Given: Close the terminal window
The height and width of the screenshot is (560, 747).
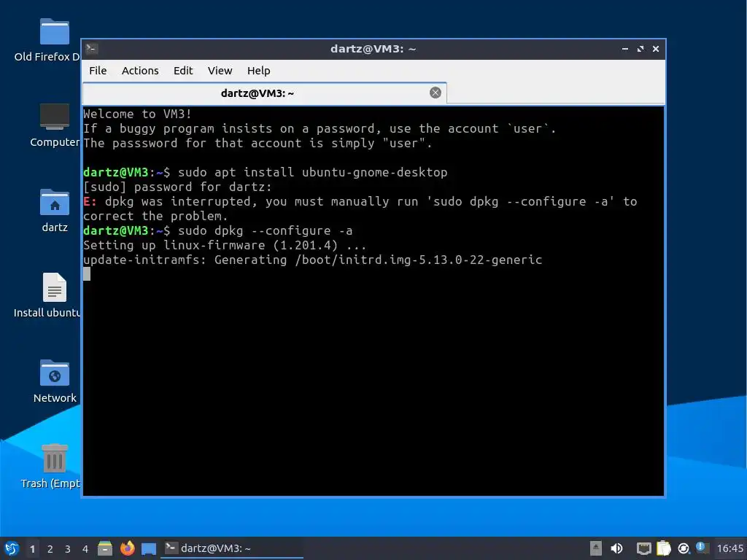Looking at the screenshot, I should coord(656,49).
